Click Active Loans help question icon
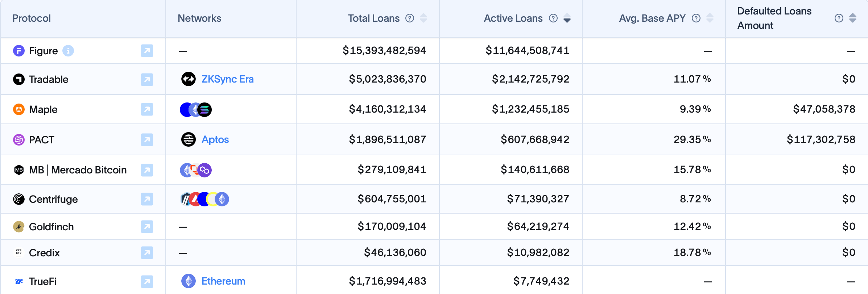The width and height of the screenshot is (868, 294). (553, 18)
